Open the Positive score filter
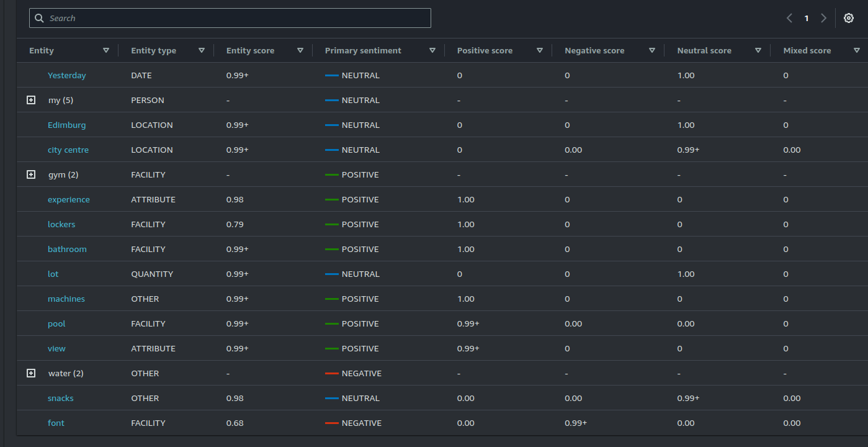 (540, 50)
